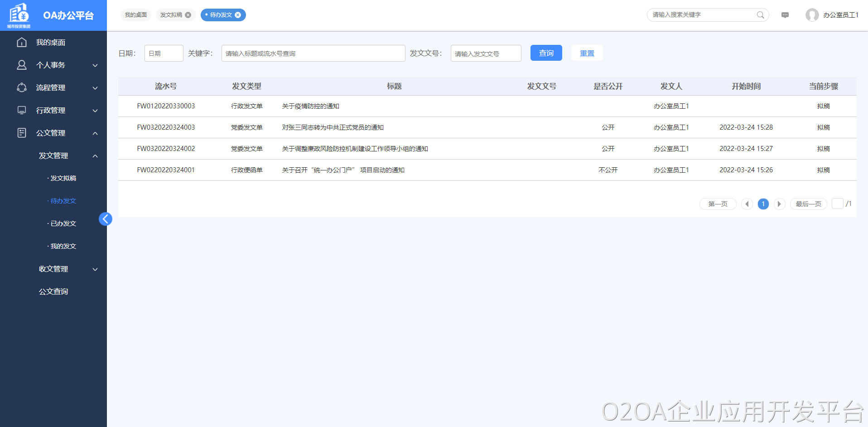Click the 重置 button

(x=587, y=53)
